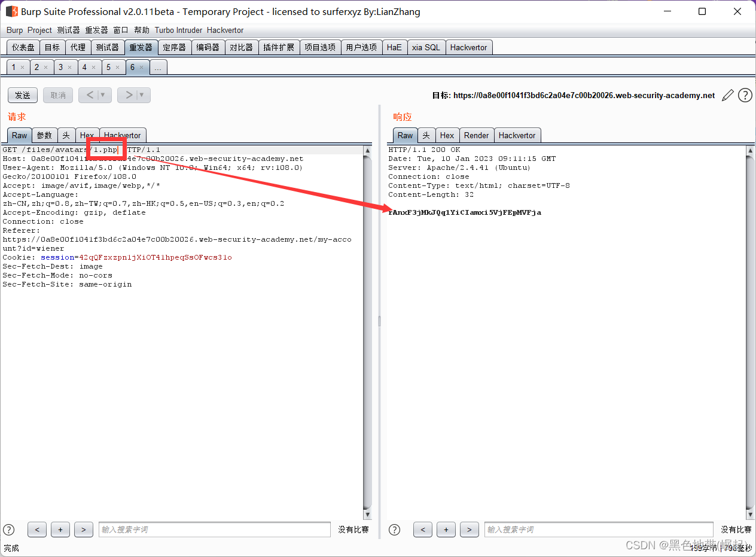Switch to the HaE tab
Viewport: 756px width, 557px height.
click(394, 47)
